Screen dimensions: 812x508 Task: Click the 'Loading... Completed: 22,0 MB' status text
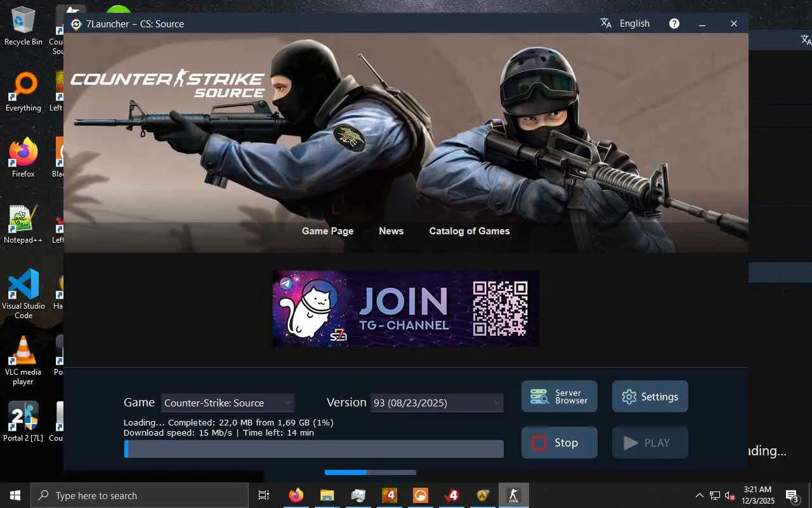228,422
